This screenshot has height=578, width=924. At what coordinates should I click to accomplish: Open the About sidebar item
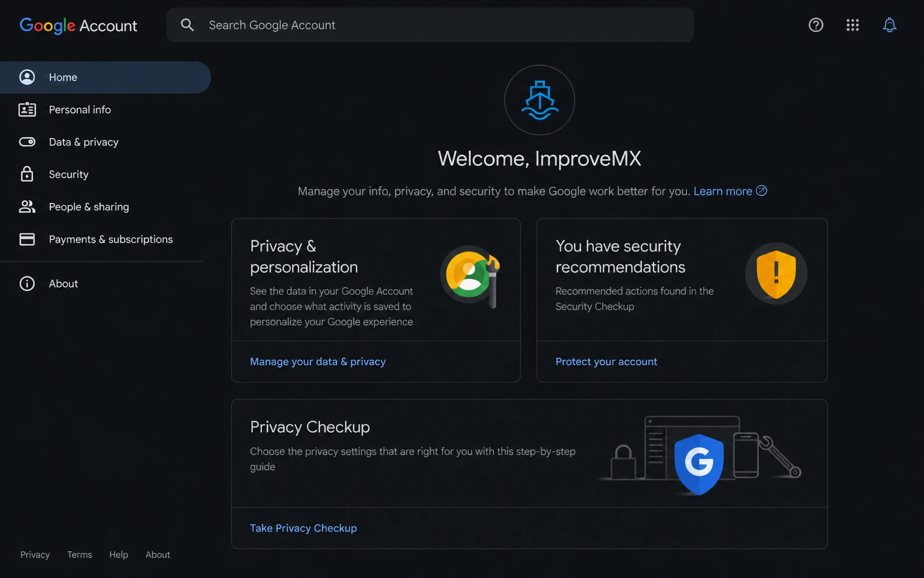point(105,283)
